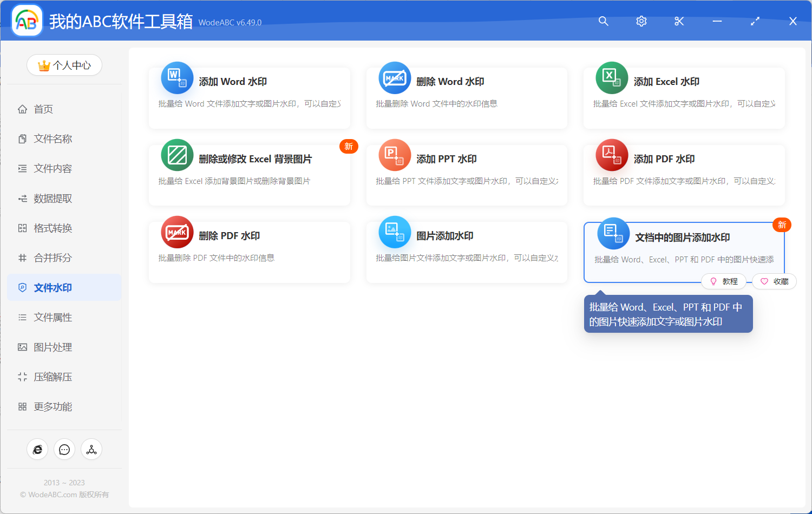Go to the 首页 home menu item

[x=43, y=109]
